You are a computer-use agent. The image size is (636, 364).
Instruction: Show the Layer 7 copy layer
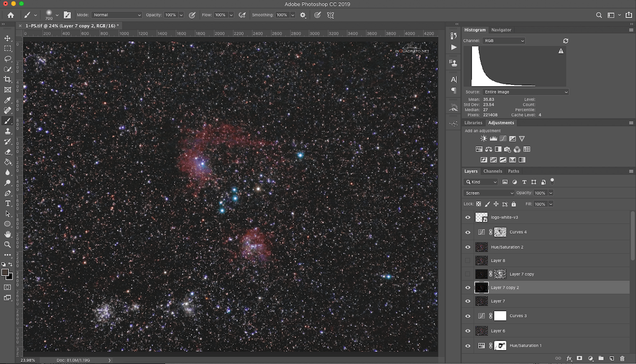[x=467, y=274]
